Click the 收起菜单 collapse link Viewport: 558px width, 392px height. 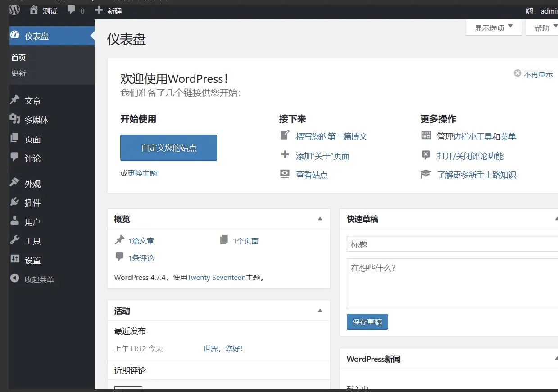39,279
